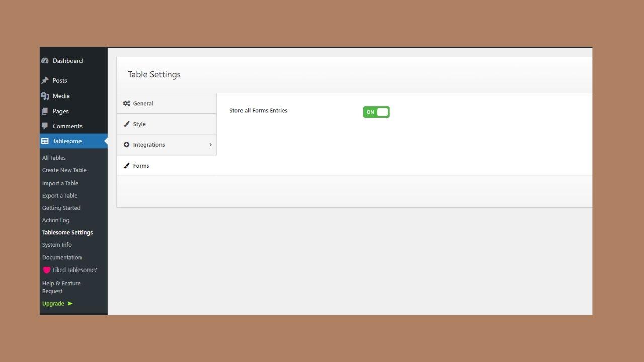View the Action Log page
Image resolution: width=644 pixels, height=362 pixels.
coord(56,220)
